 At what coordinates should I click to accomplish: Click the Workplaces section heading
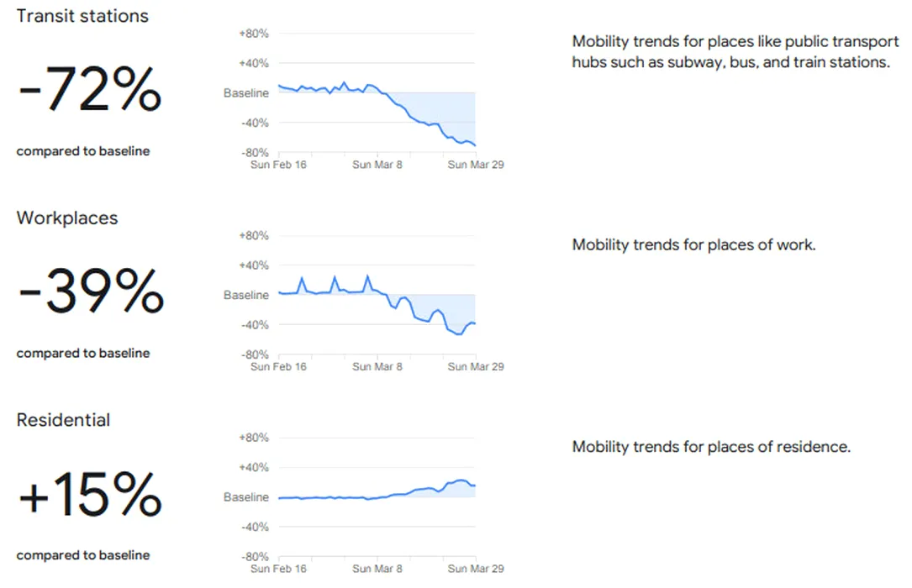[67, 218]
